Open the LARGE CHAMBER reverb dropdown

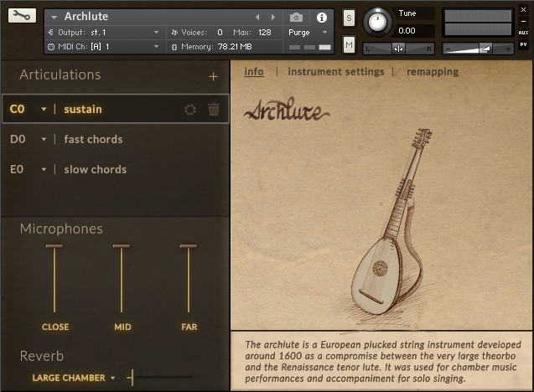click(74, 378)
